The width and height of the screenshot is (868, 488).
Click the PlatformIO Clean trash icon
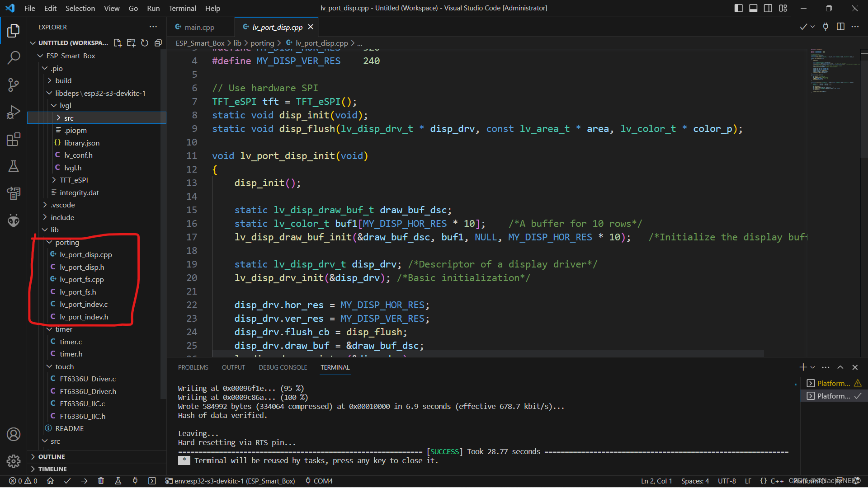pyautogui.click(x=101, y=481)
